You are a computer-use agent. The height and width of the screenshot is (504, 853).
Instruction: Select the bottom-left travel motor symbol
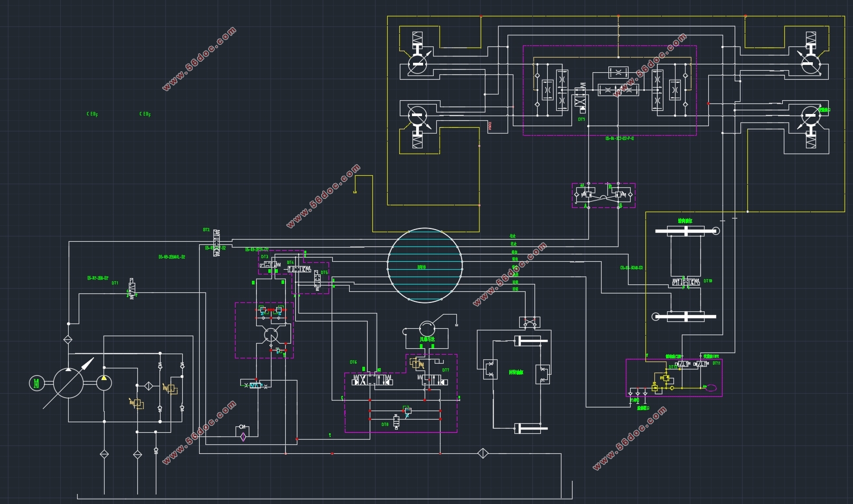(x=418, y=115)
